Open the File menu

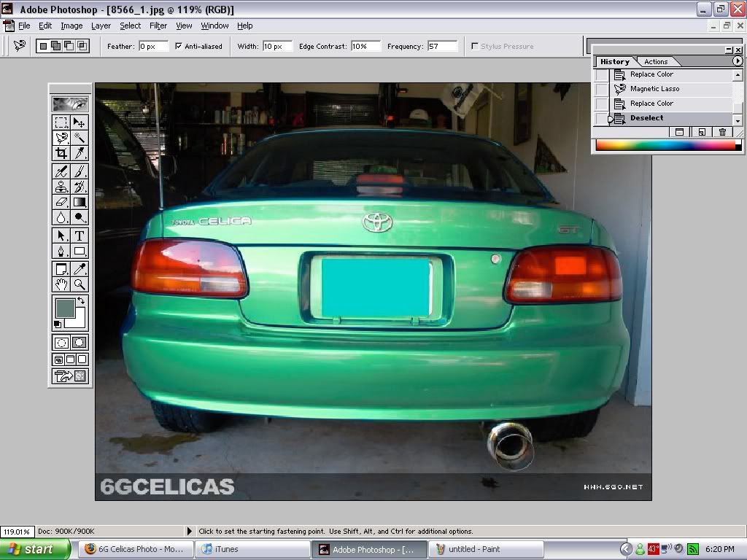pyautogui.click(x=24, y=26)
